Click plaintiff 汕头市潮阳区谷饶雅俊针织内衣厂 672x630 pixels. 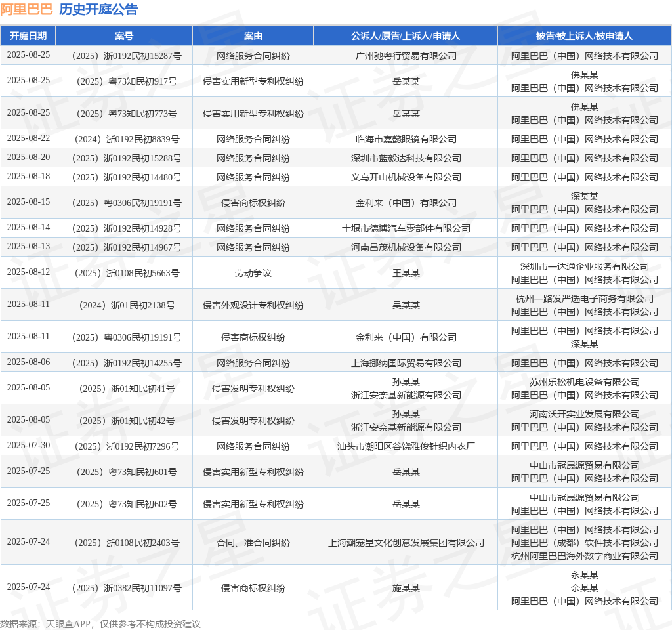tap(406, 446)
